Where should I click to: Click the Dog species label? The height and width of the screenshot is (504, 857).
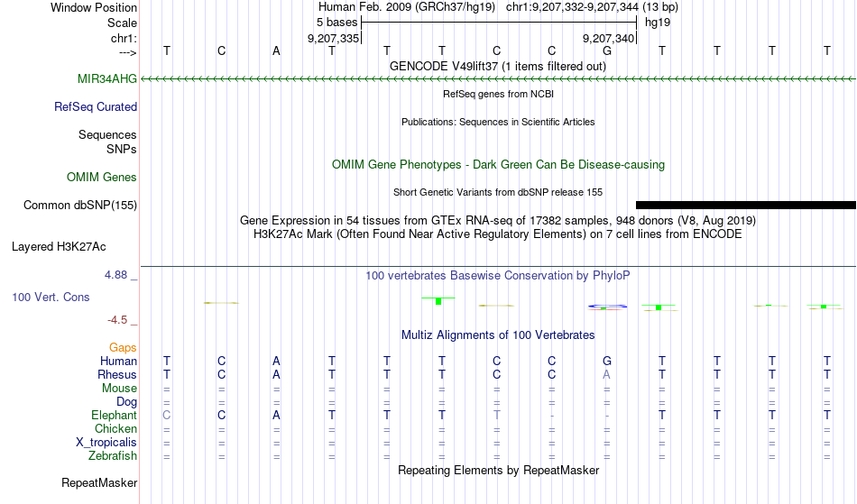[x=127, y=402]
